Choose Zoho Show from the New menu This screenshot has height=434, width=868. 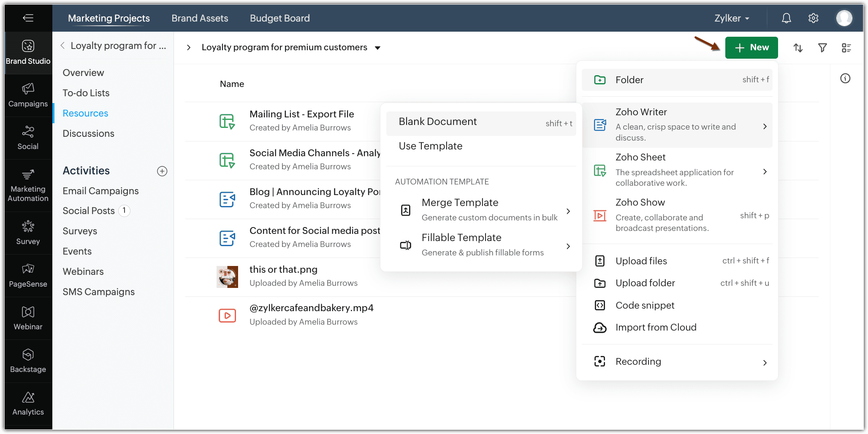coord(677,215)
